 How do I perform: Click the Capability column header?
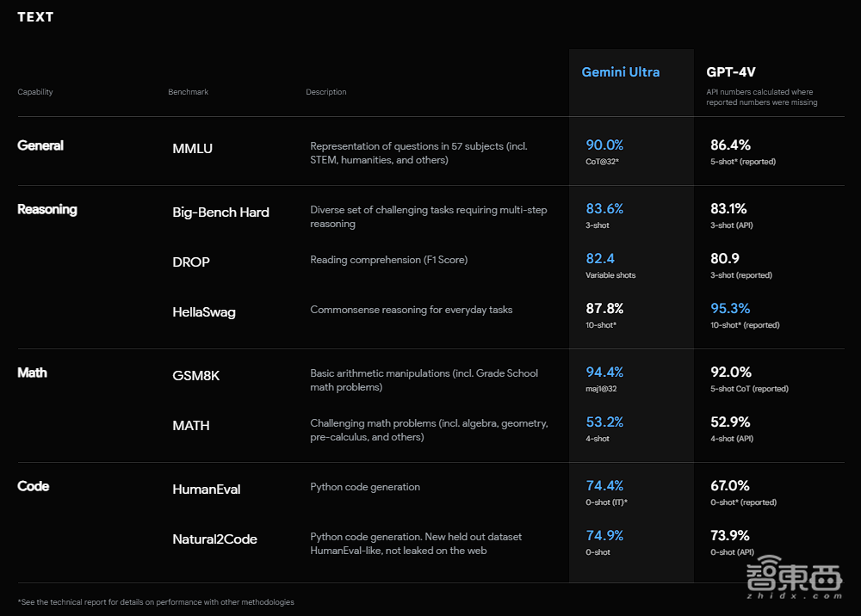point(35,92)
